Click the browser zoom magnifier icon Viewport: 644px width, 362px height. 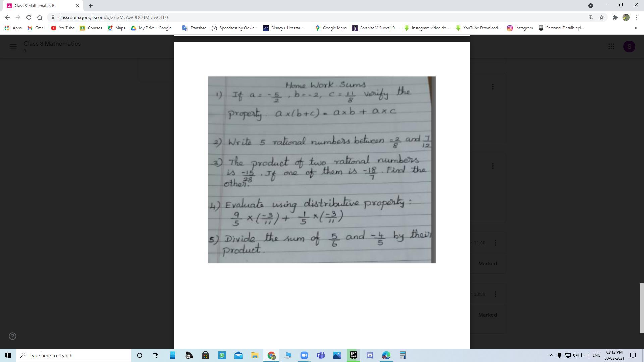point(591,17)
